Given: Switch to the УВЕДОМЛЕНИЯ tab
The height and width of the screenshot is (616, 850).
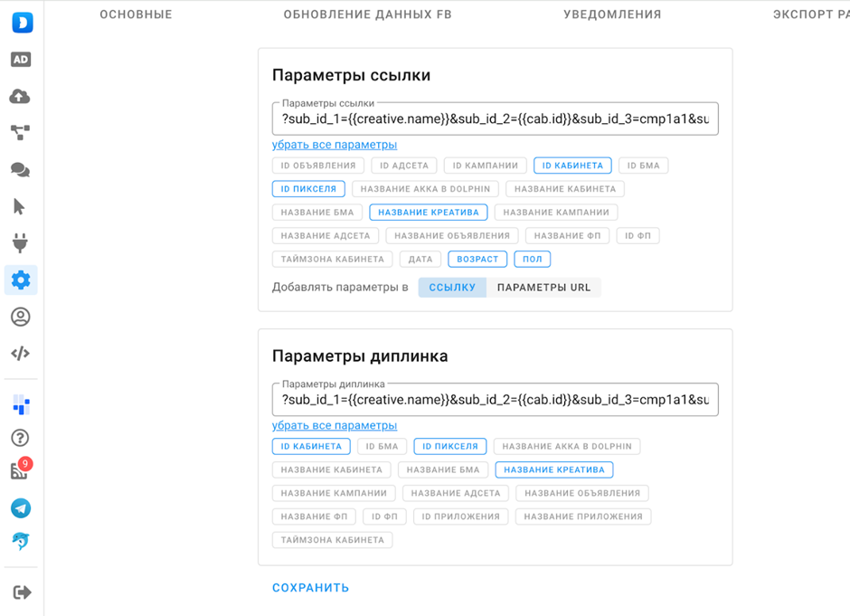Looking at the screenshot, I should [612, 14].
